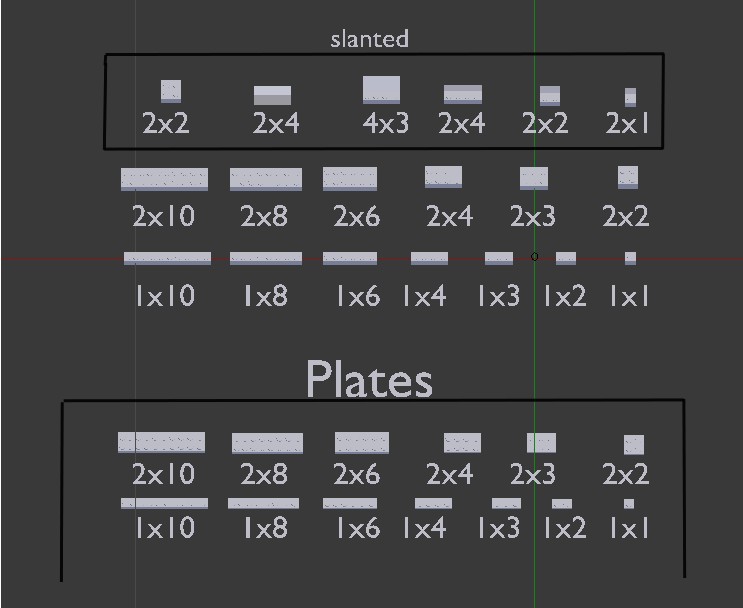This screenshot has height=608, width=743.
Task: Select the 1x1 plate in the bottom row
Action: 629,504
